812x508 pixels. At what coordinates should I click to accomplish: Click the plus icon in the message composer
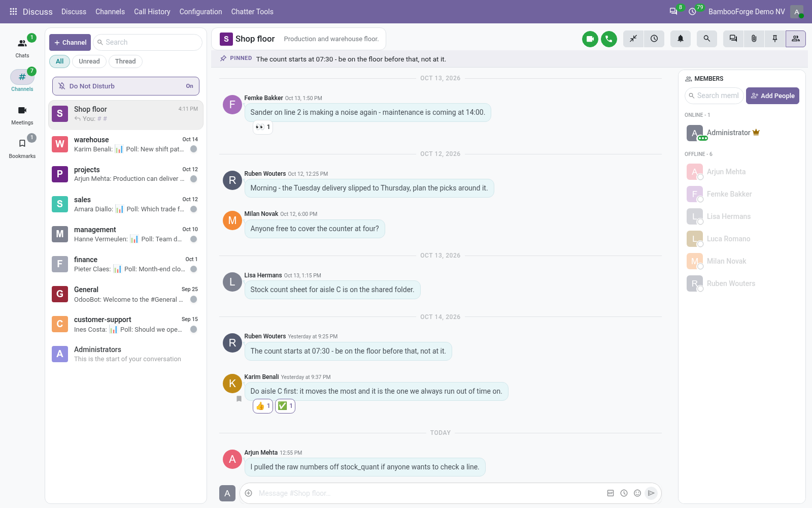coord(249,493)
